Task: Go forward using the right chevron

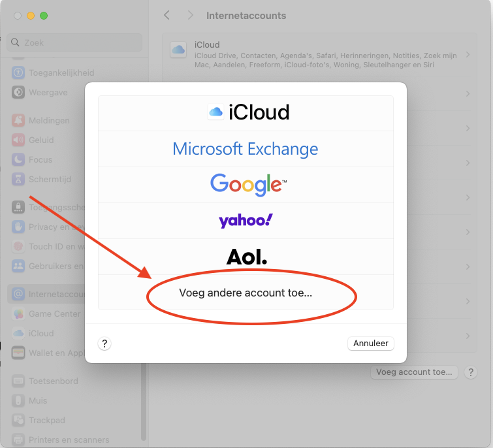Action: click(190, 15)
